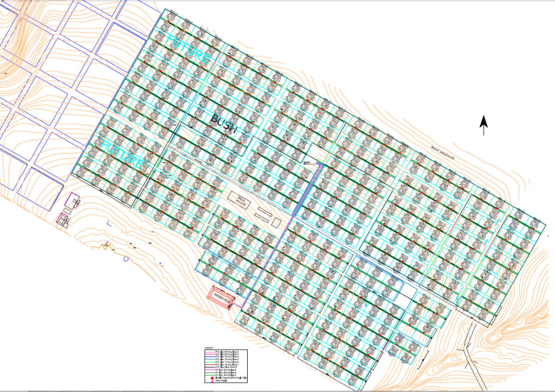The width and height of the screenshot is (555, 392).
Task: Click the north arrow symbol
Action: (483, 126)
